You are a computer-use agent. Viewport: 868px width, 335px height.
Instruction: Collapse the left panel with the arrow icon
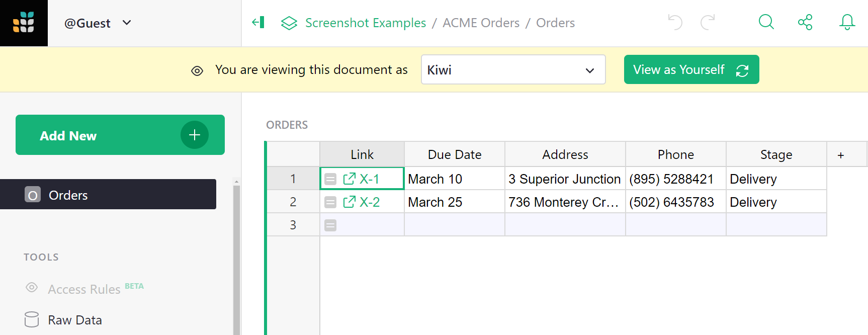258,22
